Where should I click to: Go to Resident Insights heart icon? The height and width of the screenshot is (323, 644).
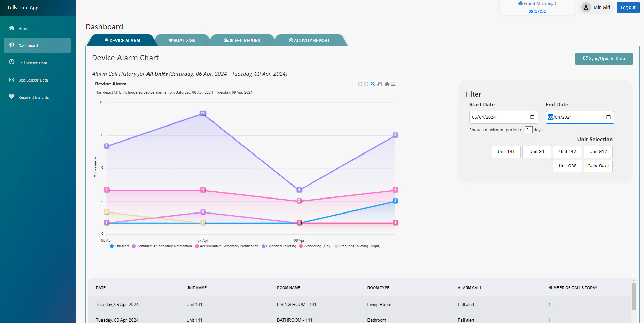[x=12, y=97]
